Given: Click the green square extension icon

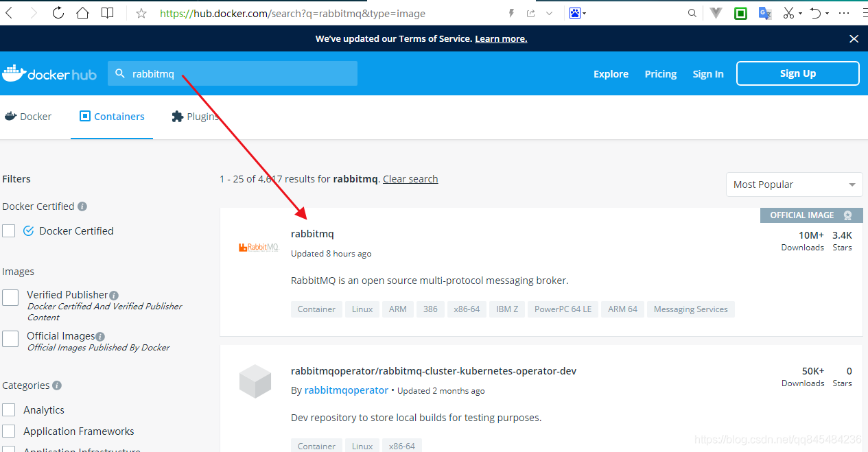Looking at the screenshot, I should tap(741, 13).
